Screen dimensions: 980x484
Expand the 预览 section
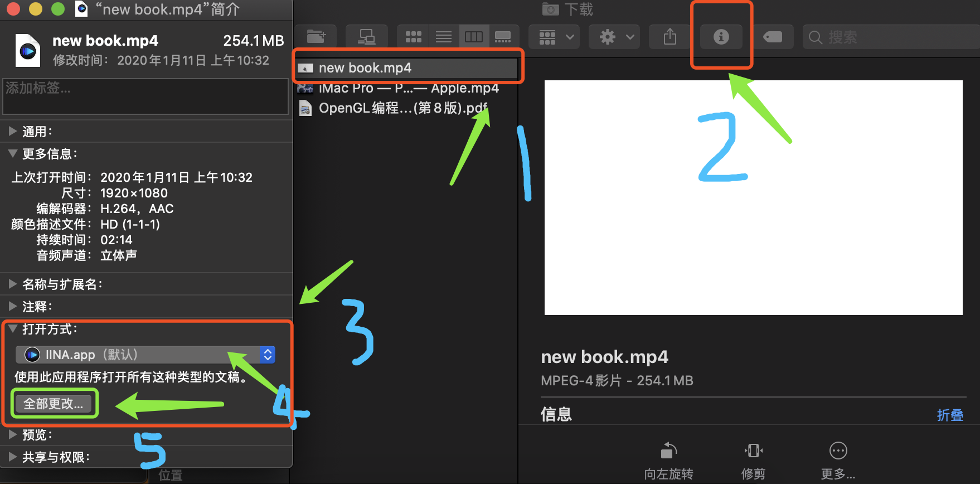click(x=13, y=434)
